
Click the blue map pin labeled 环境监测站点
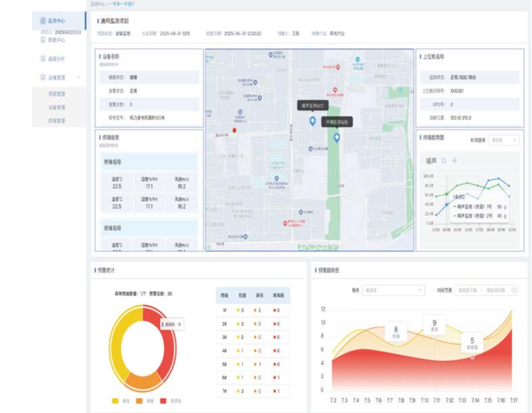click(x=337, y=138)
